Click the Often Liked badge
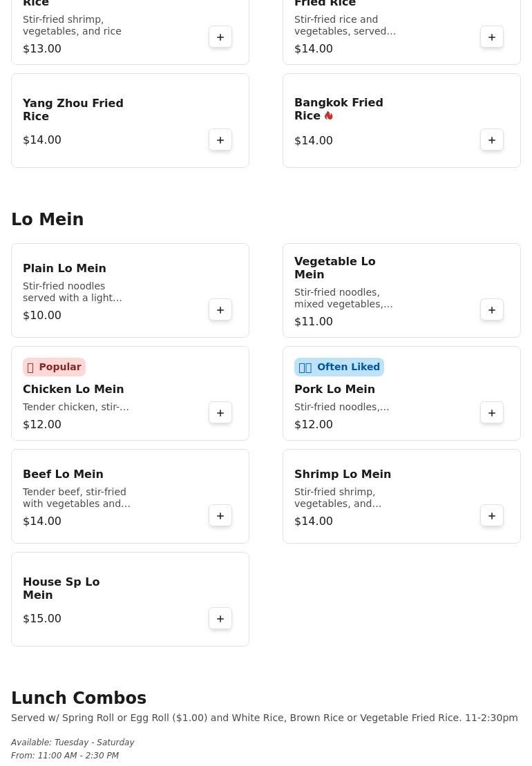The height and width of the screenshot is (766, 532). 339,367
